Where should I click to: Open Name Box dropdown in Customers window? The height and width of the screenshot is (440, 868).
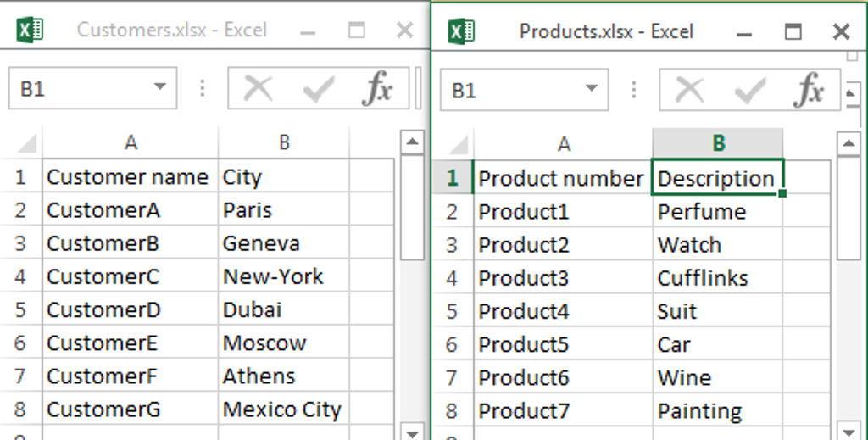159,86
